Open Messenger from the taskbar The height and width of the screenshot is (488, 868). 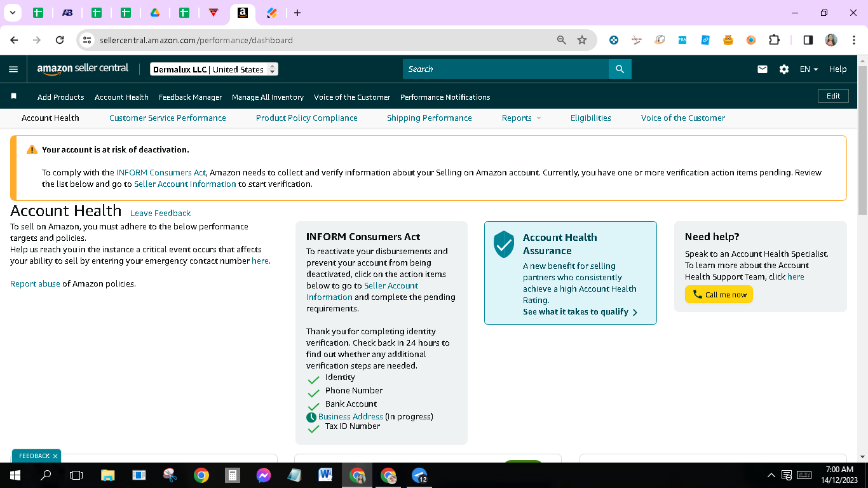(x=264, y=475)
